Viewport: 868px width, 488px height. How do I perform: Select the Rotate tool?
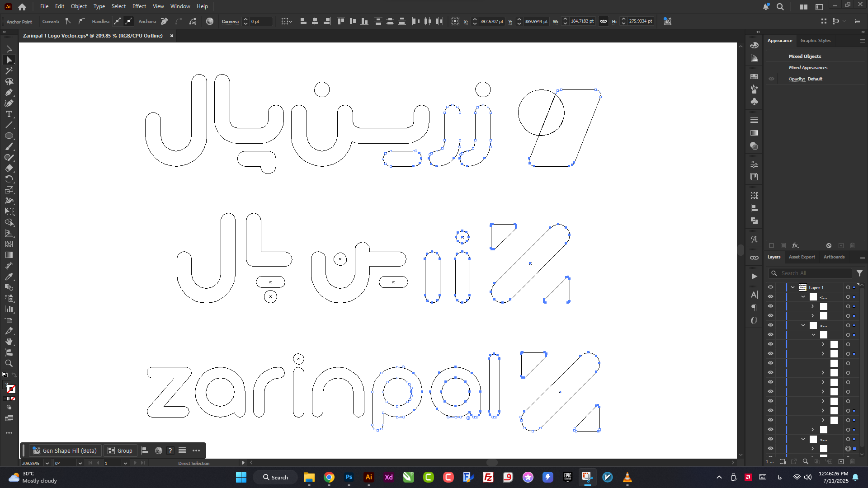coord(9,179)
